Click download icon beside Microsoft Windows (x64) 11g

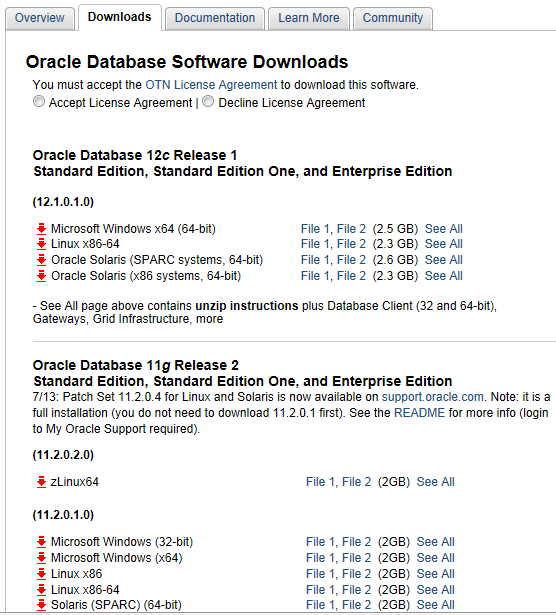pyautogui.click(x=41, y=558)
